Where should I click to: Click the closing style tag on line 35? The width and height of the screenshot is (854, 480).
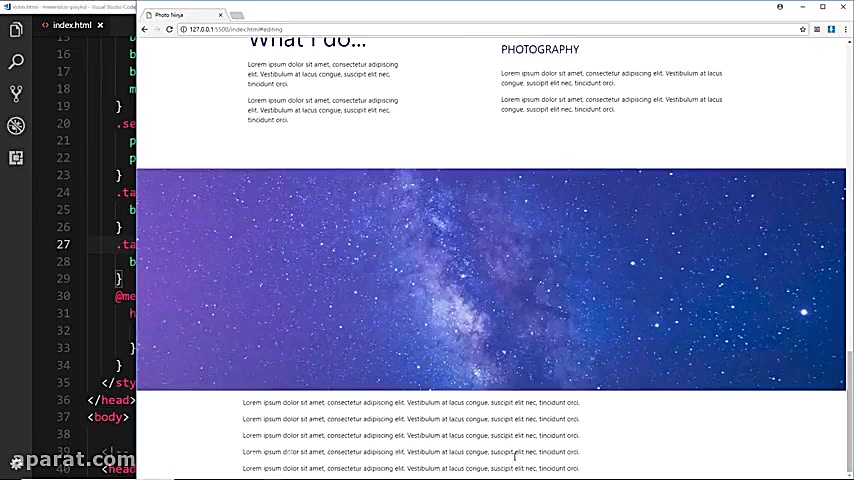(x=119, y=382)
